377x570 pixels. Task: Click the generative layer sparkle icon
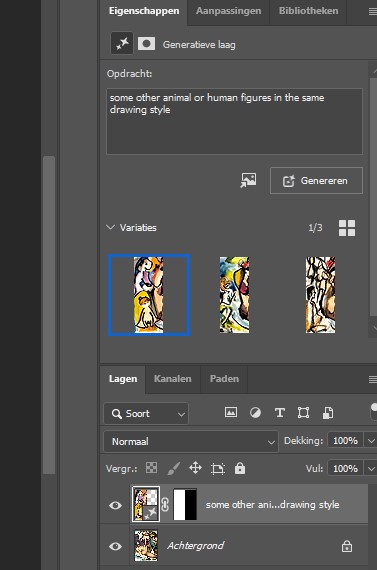point(121,44)
